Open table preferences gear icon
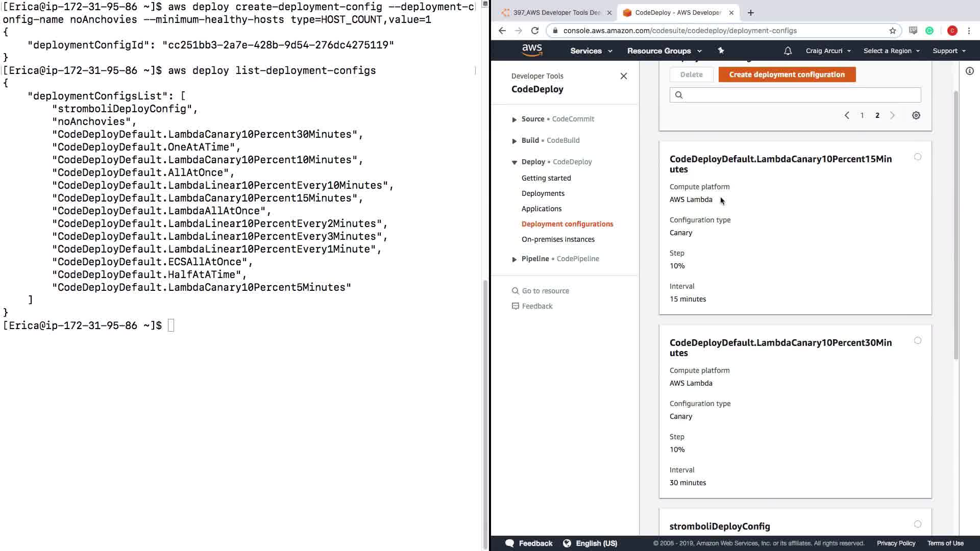Screen dimensions: 980x551 pos(916,116)
